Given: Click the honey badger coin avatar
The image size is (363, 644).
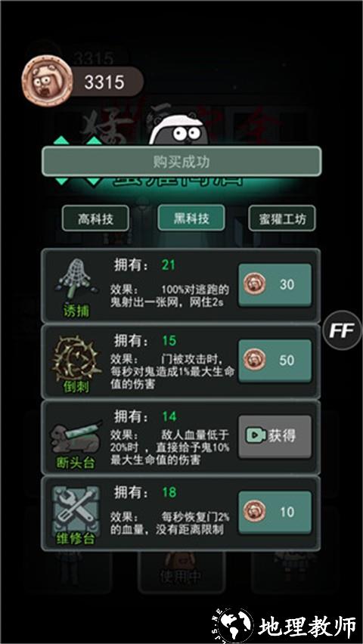Looking at the screenshot, I should [x=48, y=82].
